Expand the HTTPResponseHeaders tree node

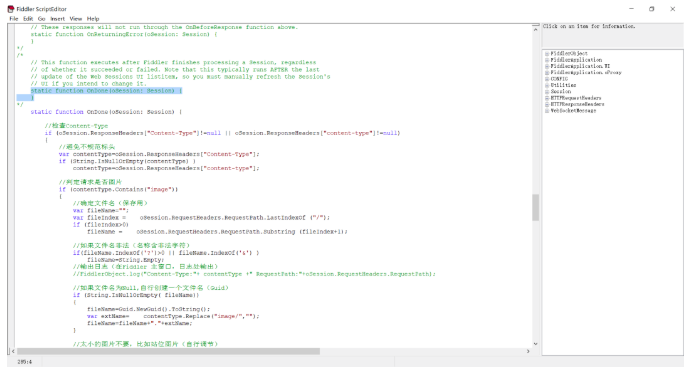[547, 105]
